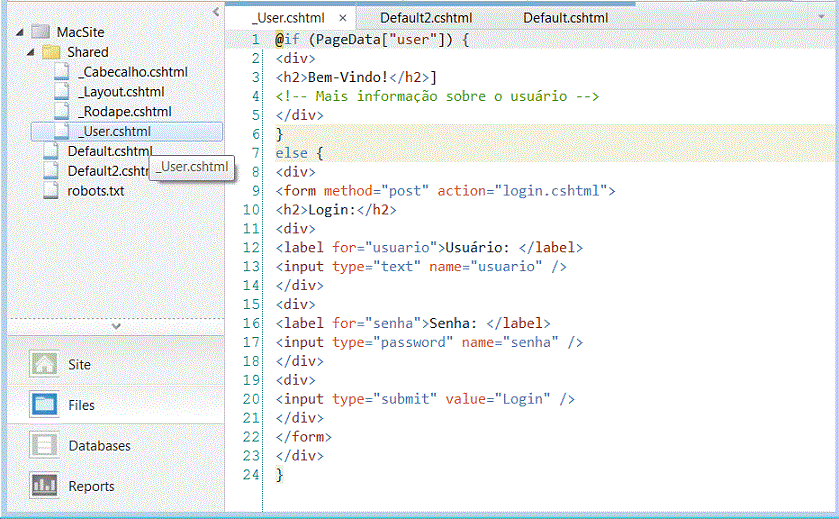Open the Reports workspace icon

(x=44, y=486)
